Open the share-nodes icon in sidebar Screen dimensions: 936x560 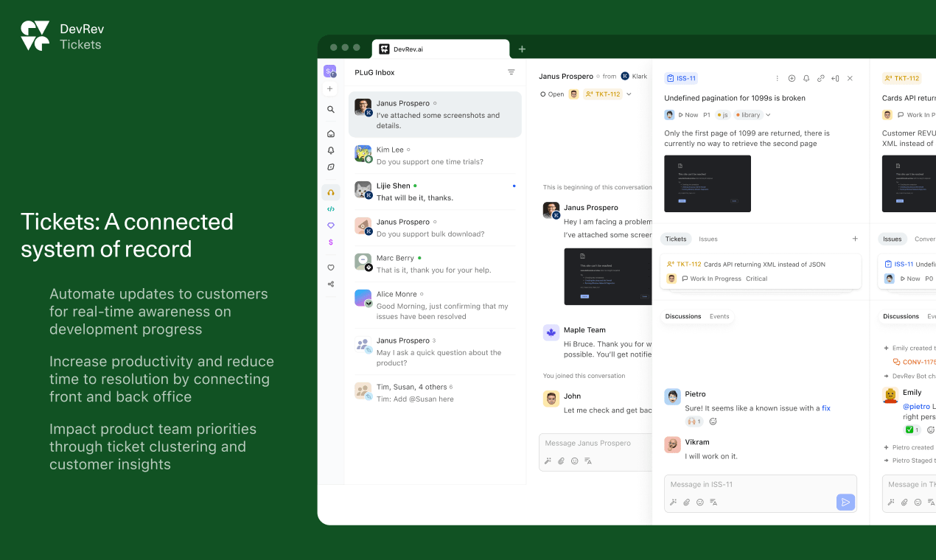pos(331,284)
